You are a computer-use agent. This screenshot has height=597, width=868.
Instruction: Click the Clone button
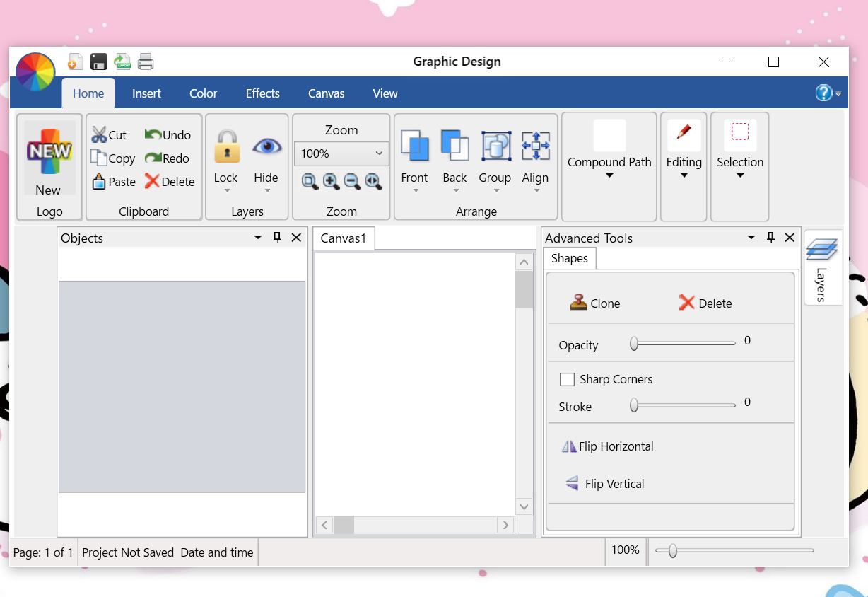[595, 303]
